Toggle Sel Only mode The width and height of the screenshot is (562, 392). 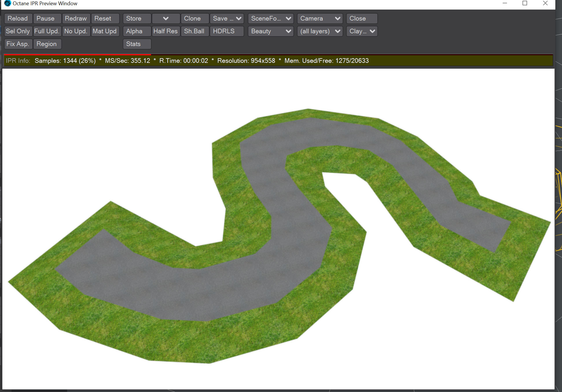(18, 31)
